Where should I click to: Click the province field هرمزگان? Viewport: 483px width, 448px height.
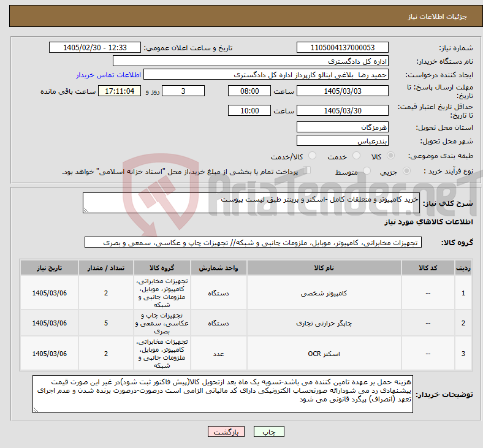pos(342,127)
